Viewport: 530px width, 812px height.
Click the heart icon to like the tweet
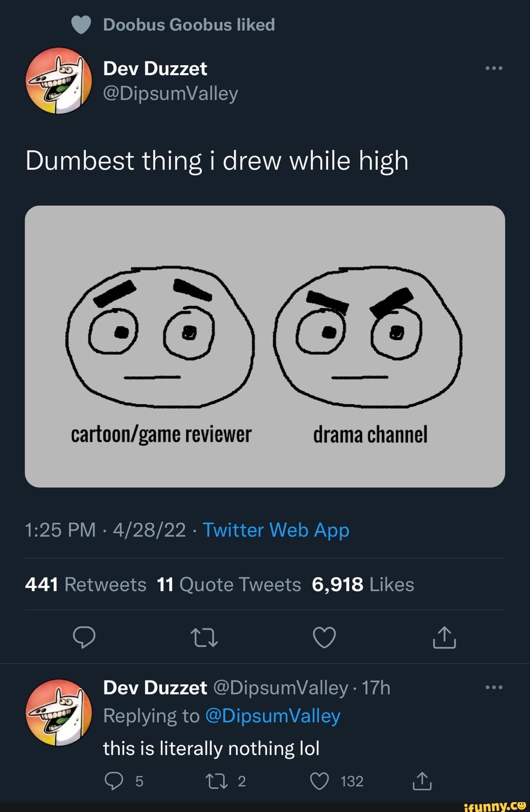pyautogui.click(x=324, y=638)
